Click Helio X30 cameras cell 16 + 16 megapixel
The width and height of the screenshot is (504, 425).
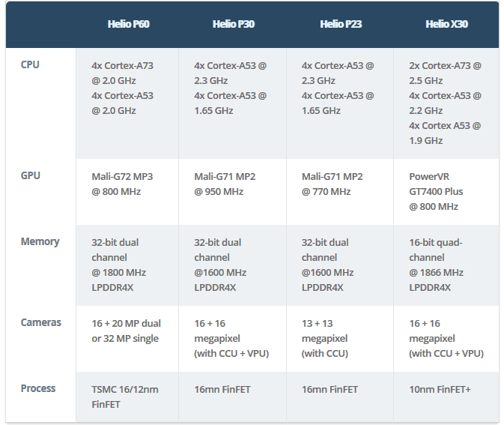click(x=446, y=339)
